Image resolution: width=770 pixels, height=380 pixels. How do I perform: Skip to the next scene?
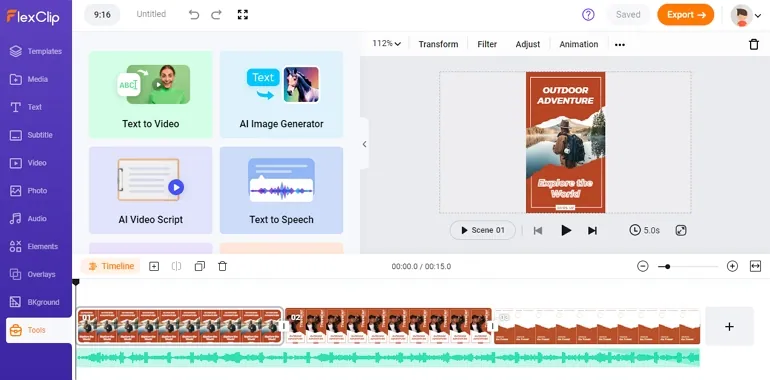click(592, 230)
